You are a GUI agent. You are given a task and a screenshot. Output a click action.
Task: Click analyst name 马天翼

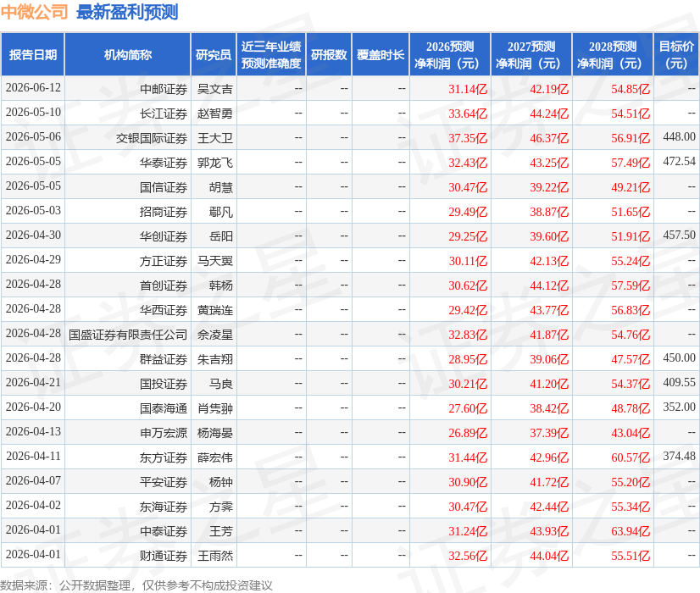point(215,261)
